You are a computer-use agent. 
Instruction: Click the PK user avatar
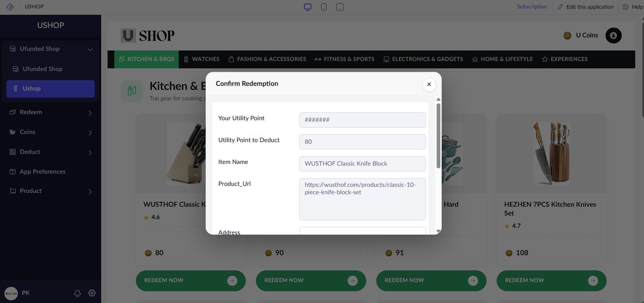pyautogui.click(x=11, y=293)
